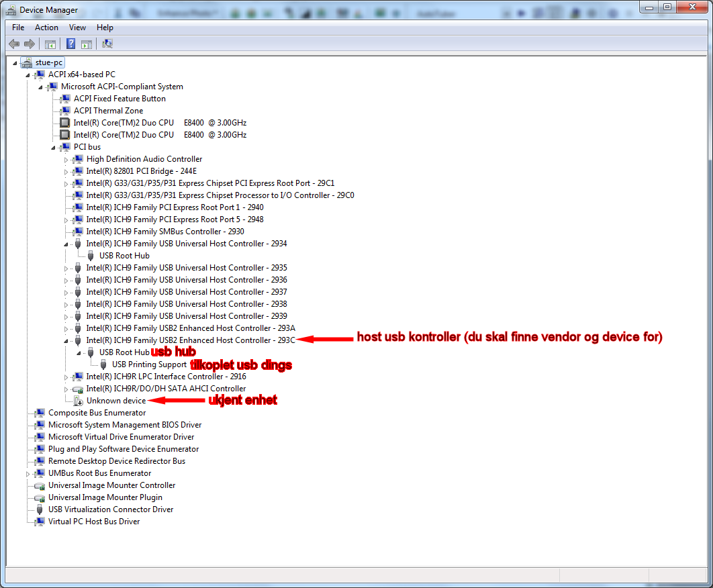
Task: Open the View menu
Action: coord(77,28)
